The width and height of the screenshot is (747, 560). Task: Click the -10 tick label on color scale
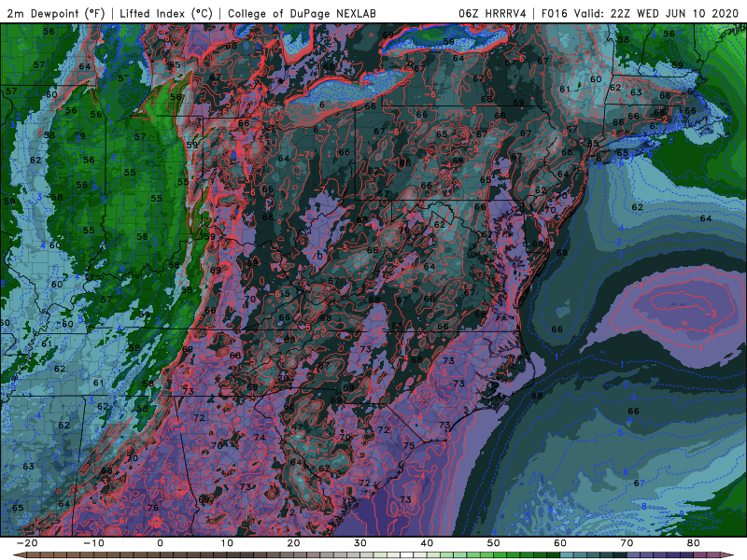(93, 543)
